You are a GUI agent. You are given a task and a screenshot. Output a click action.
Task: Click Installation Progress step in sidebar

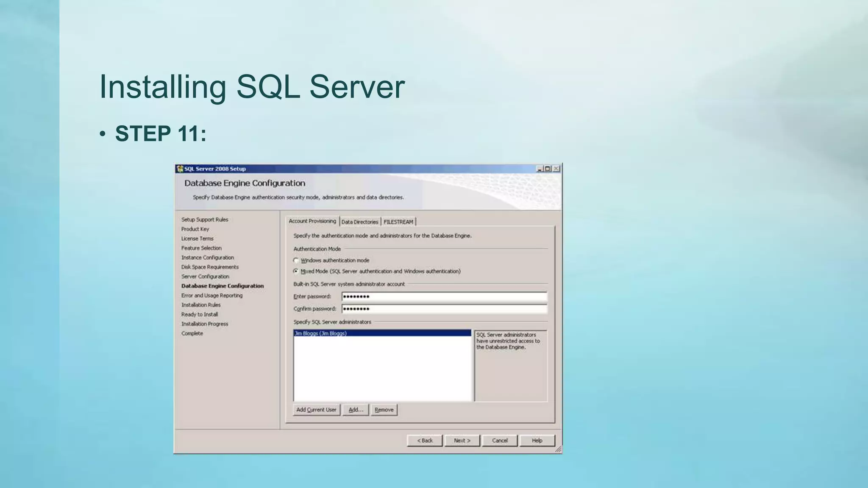205,324
